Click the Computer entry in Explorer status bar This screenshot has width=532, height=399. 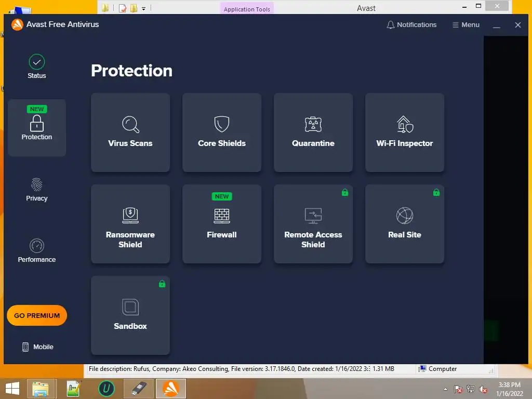[x=437, y=369]
